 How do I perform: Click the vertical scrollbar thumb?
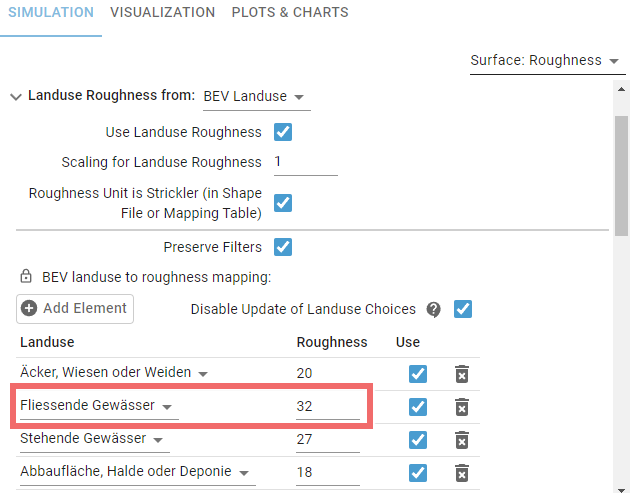tap(622, 175)
